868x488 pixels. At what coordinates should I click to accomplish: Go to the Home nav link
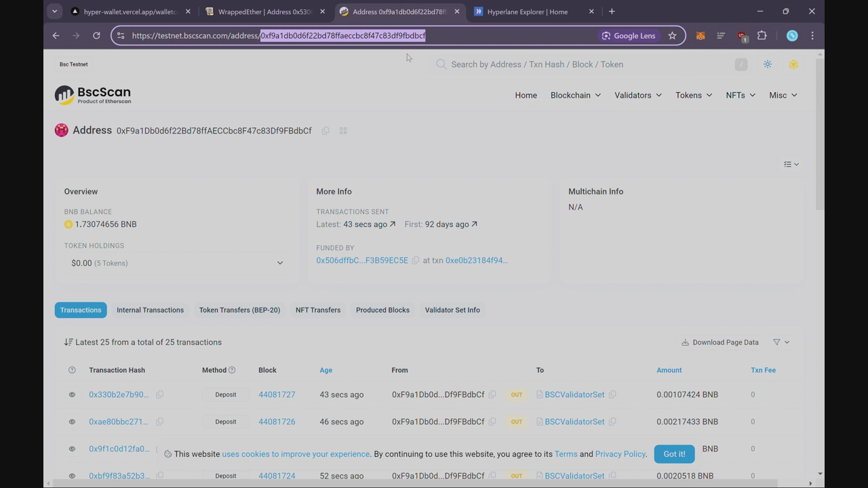point(526,96)
